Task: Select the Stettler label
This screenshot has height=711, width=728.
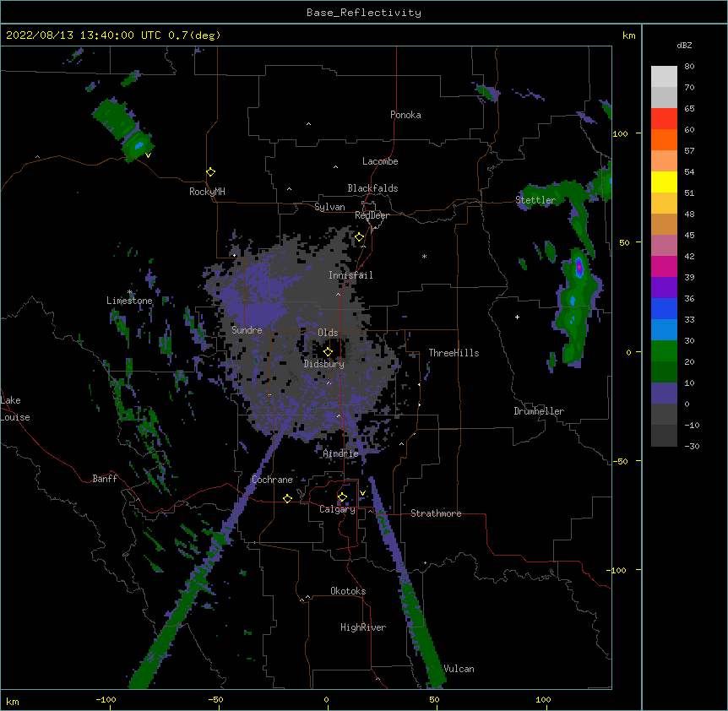Action: [x=535, y=200]
